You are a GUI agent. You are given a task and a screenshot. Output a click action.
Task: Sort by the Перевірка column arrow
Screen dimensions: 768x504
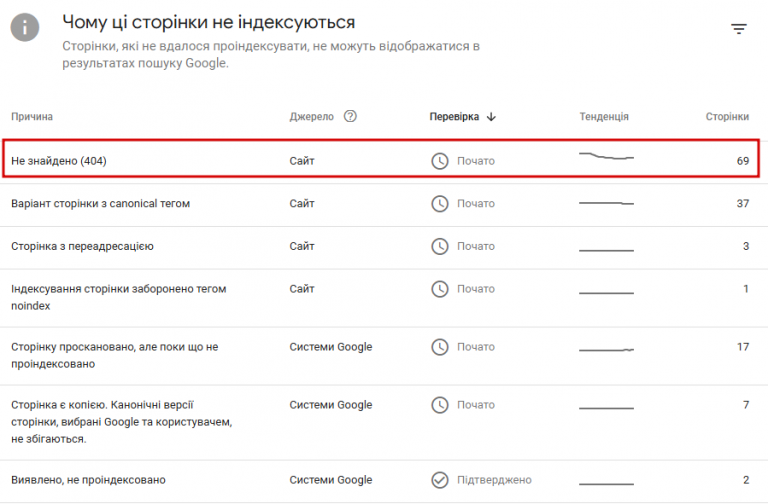[491, 117]
